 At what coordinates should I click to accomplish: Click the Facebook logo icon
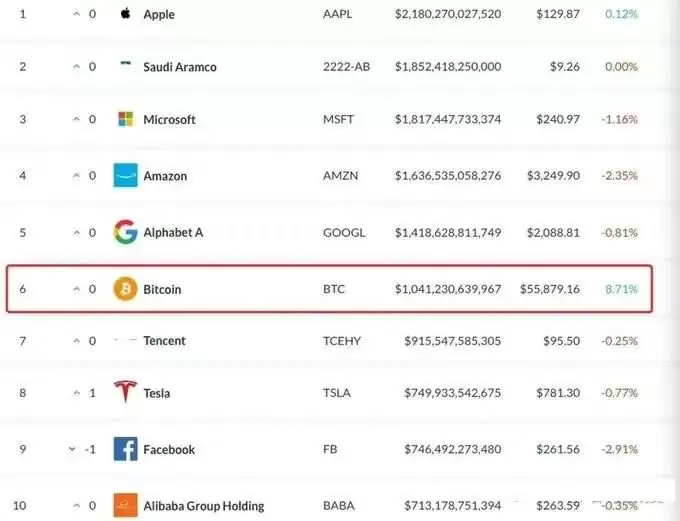click(x=125, y=449)
